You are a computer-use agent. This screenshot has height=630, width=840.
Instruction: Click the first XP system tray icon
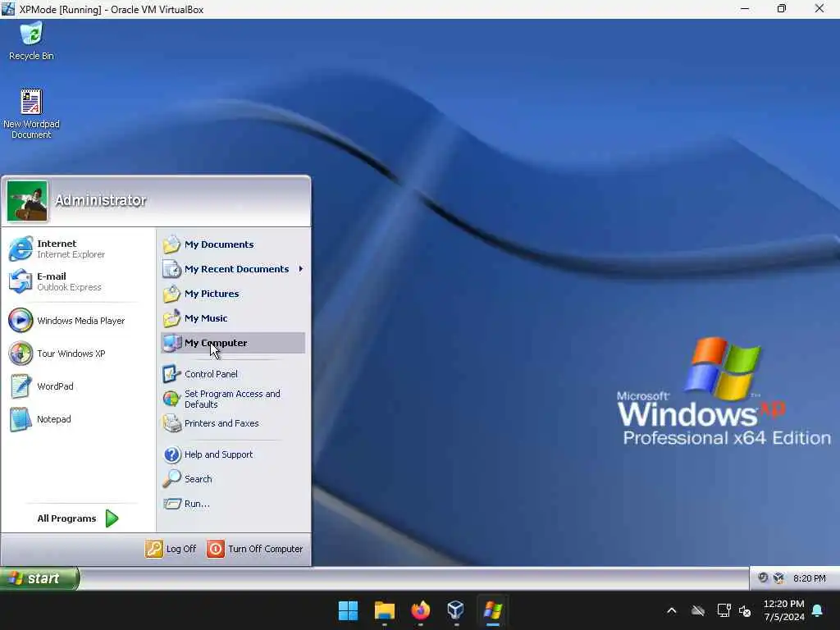(763, 578)
